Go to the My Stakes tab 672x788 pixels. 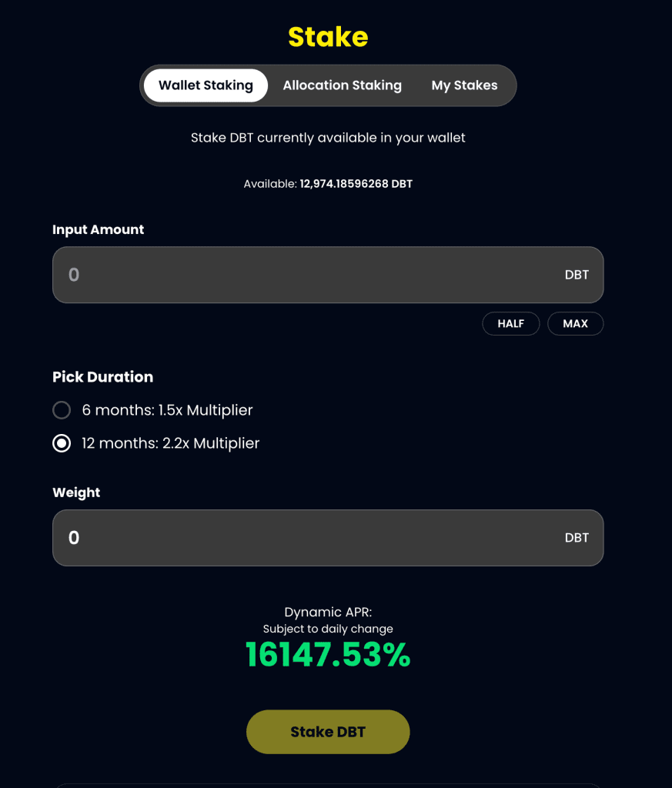(464, 85)
